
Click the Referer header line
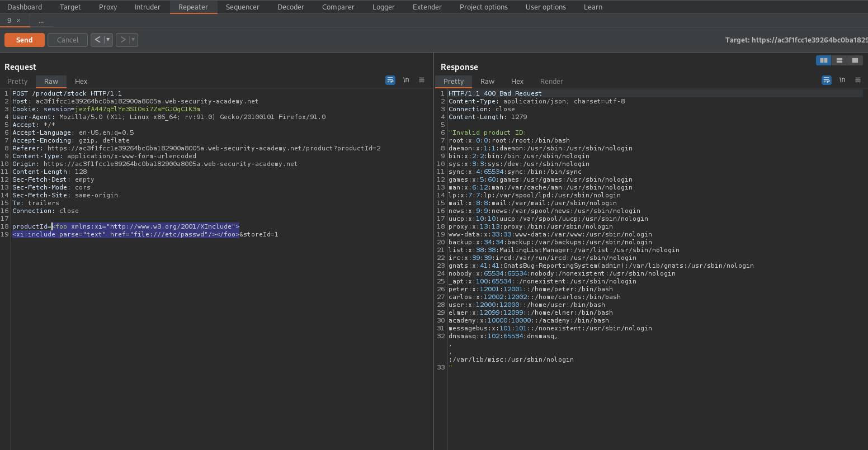196,148
